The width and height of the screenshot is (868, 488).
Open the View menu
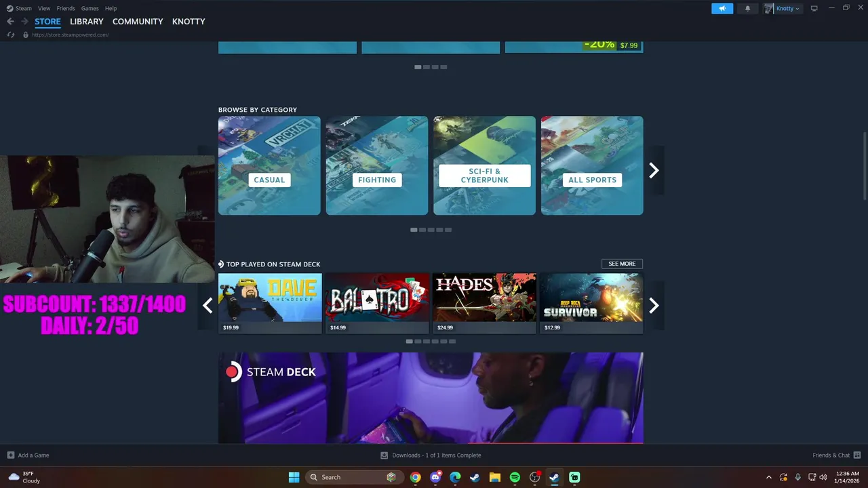coord(44,8)
